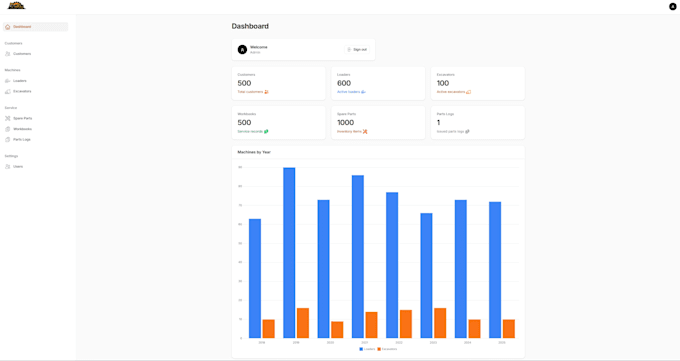Select the Excavators icon in sidebar
Viewport: 680px width, 361px height.
(x=7, y=92)
